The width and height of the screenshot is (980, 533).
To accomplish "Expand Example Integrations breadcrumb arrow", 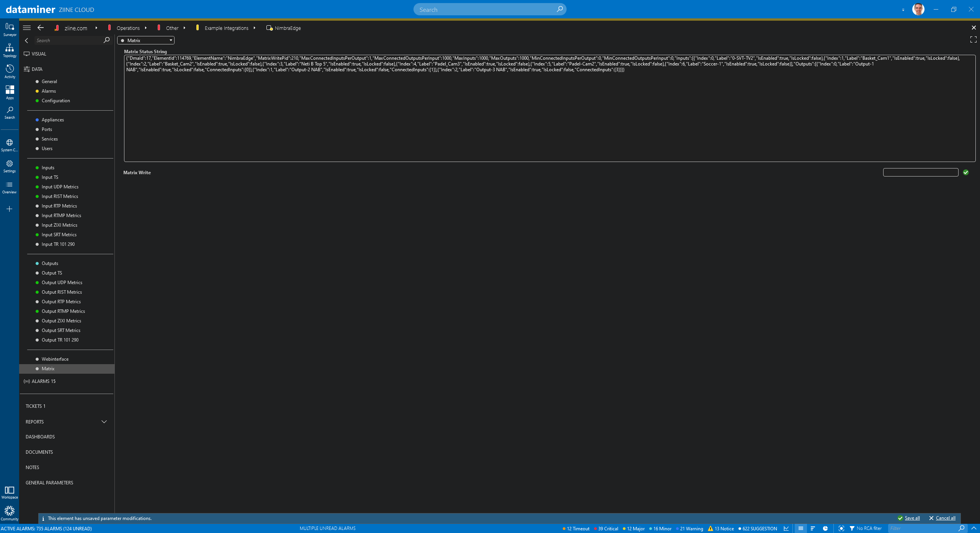I will pyautogui.click(x=254, y=28).
